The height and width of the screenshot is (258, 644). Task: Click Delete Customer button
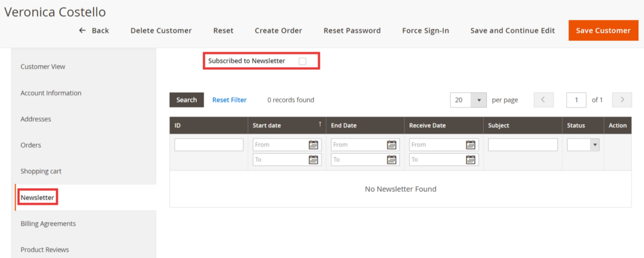click(161, 30)
